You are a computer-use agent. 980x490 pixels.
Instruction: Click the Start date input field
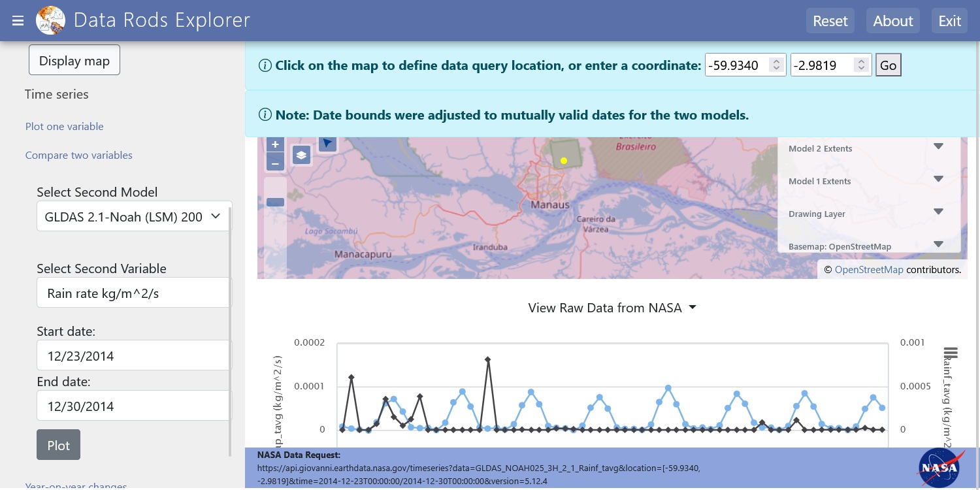(133, 356)
